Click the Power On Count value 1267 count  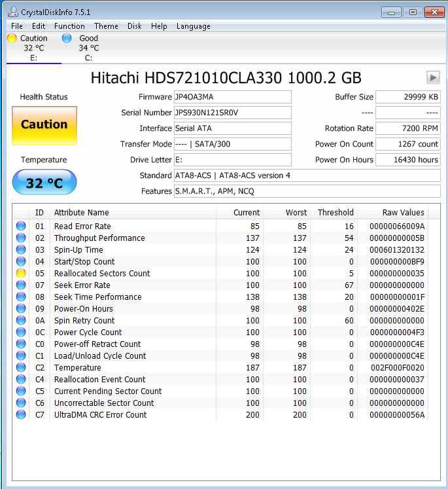[x=408, y=144]
